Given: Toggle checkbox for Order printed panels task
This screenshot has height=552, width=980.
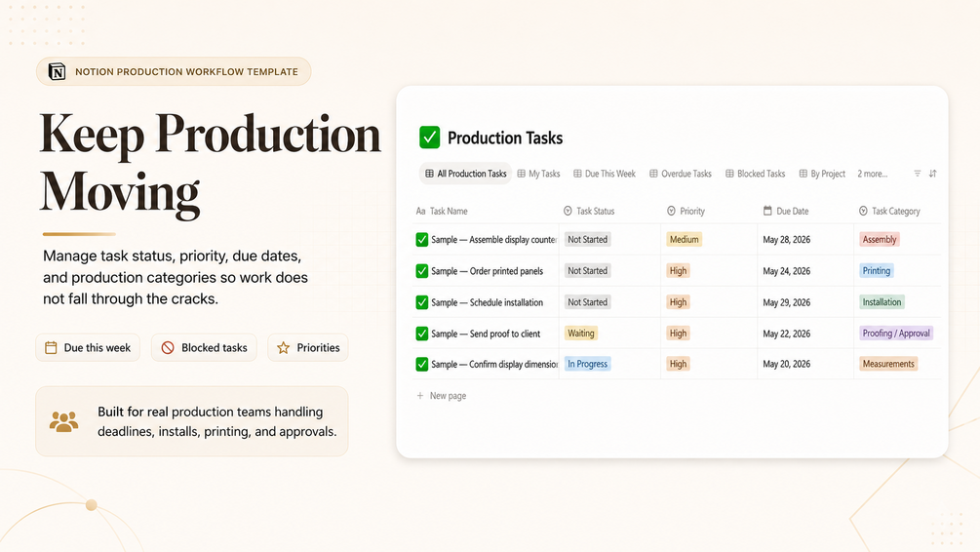Looking at the screenshot, I should click(422, 271).
